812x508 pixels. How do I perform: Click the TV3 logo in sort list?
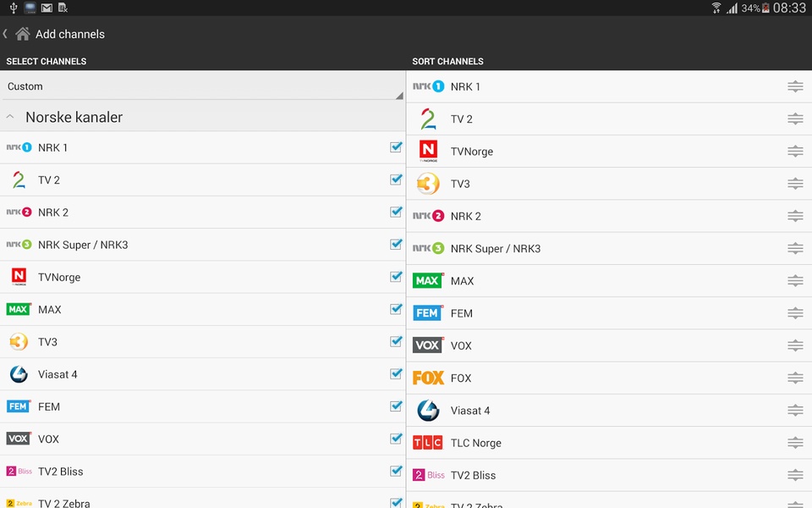pyautogui.click(x=428, y=184)
